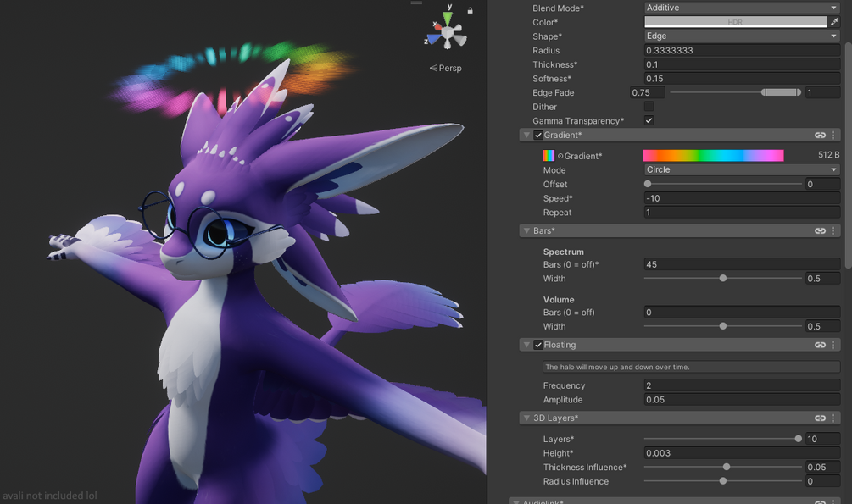This screenshot has height=504, width=852.
Task: Click the Layers slider handle
Action: point(799,439)
